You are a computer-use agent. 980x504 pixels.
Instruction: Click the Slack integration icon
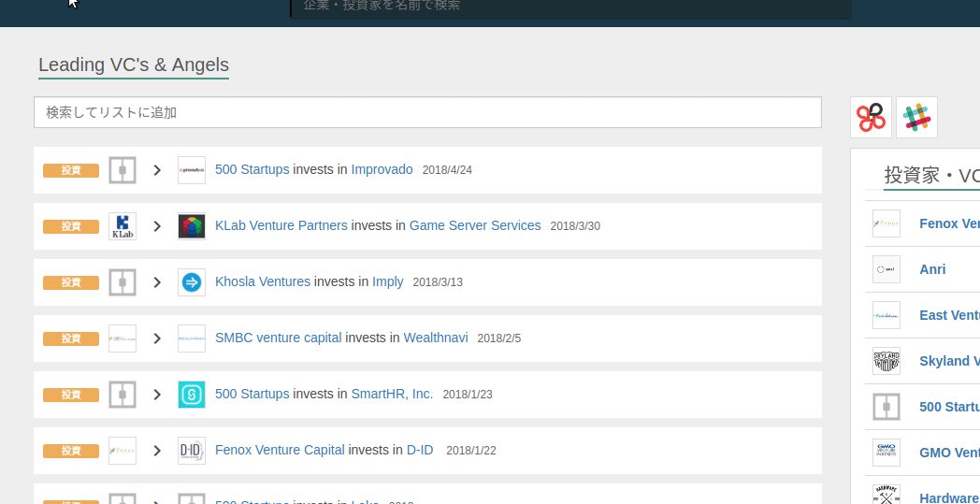pyautogui.click(x=916, y=117)
